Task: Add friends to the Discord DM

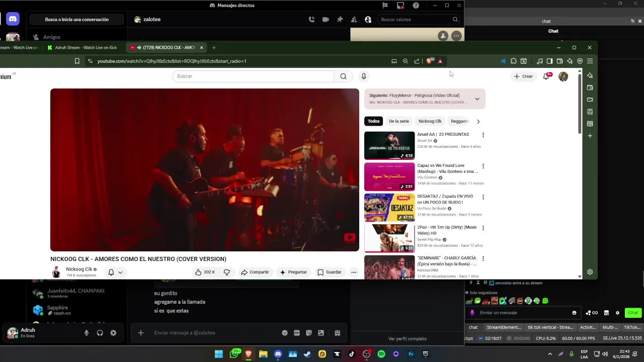Action: point(354,20)
